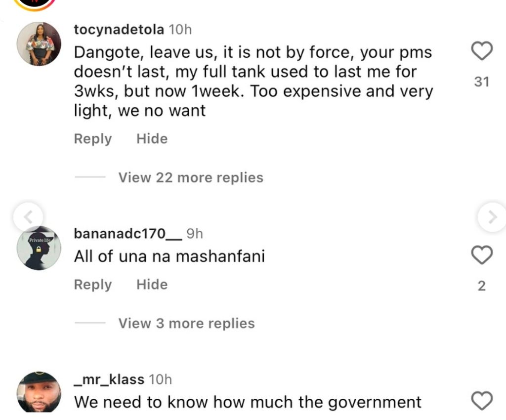Click the partial profile logo at top
This screenshot has width=506, height=420.
point(34,4)
